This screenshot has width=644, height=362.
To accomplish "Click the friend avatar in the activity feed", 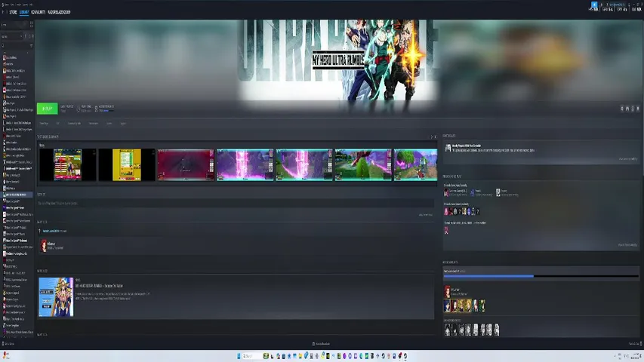I will click(x=44, y=245).
